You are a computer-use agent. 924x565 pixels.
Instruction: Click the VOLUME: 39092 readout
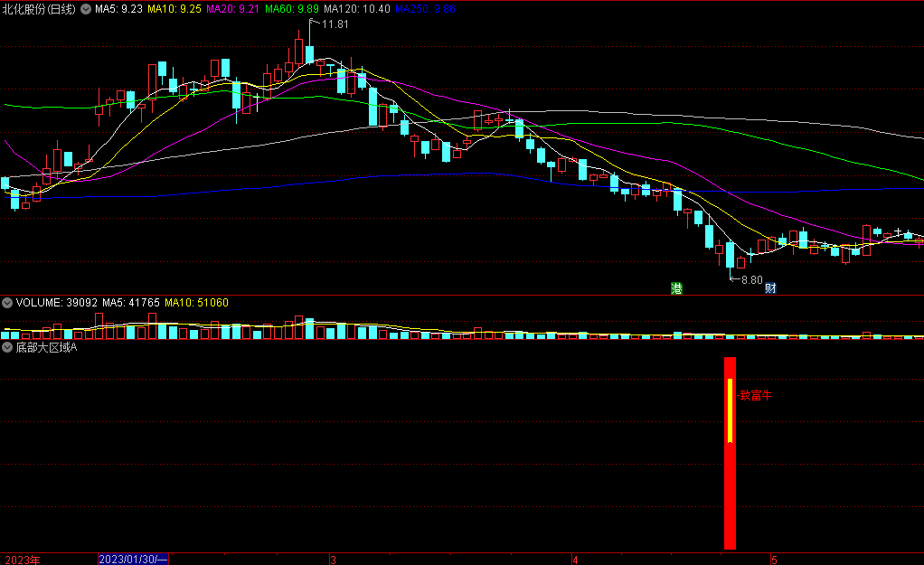tap(57, 303)
